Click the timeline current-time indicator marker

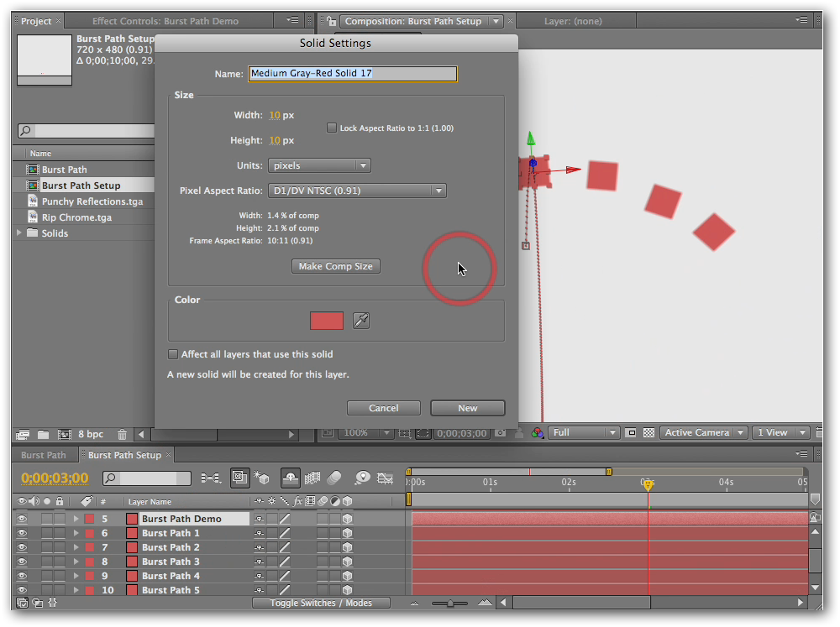tap(648, 484)
